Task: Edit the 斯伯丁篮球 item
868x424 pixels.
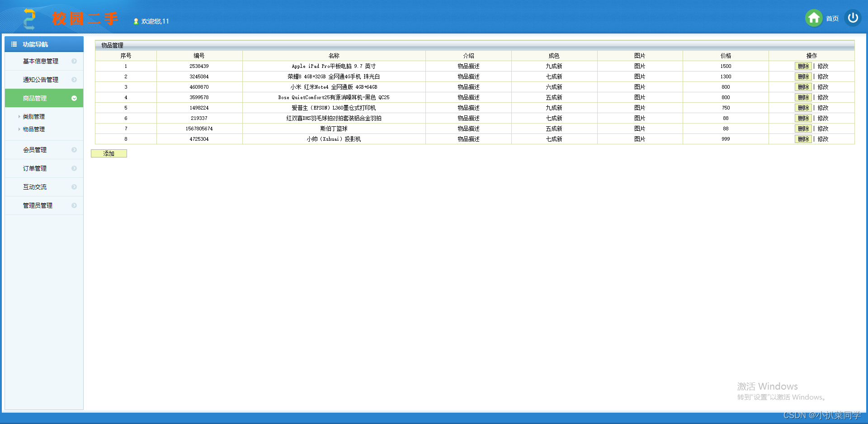Action: coord(823,129)
